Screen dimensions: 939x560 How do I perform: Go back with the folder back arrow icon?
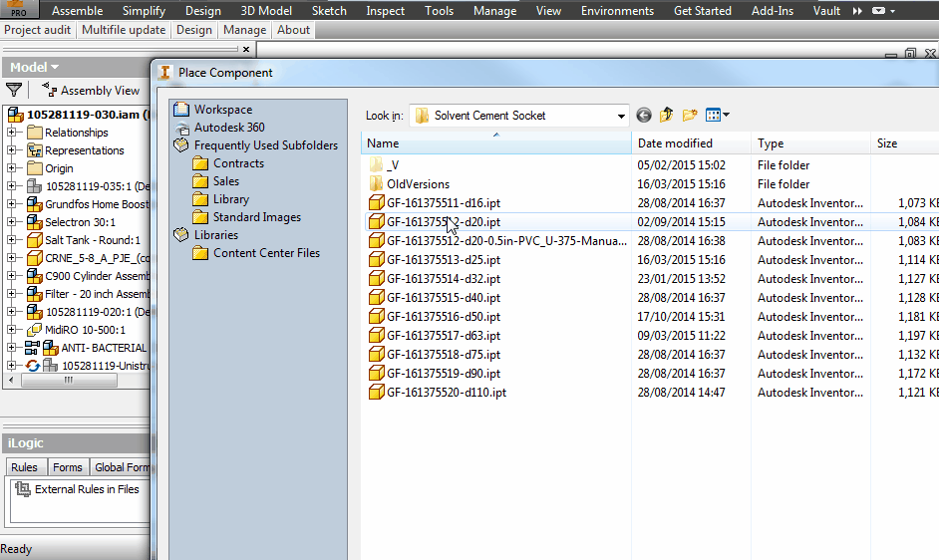(x=644, y=115)
